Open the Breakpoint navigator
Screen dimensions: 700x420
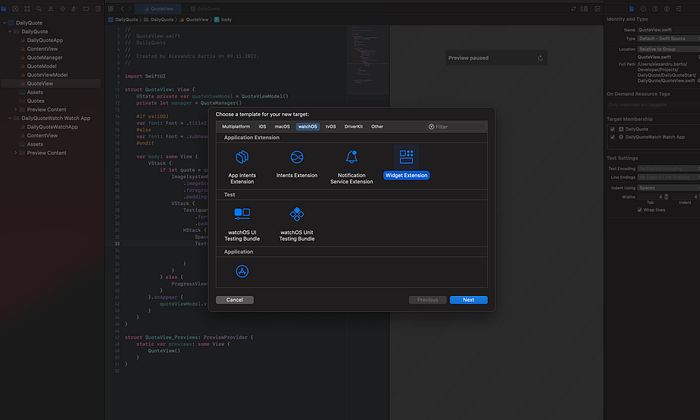click(86, 8)
